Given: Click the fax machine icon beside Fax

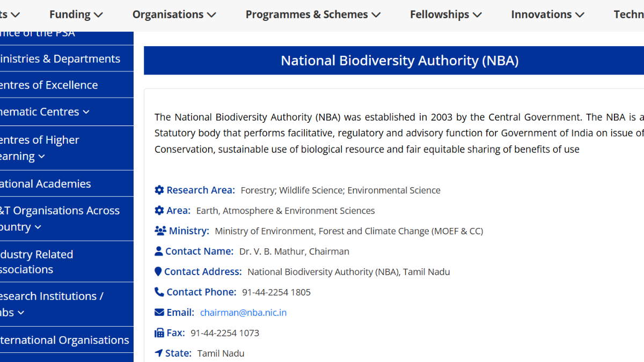Looking at the screenshot, I should [159, 333].
